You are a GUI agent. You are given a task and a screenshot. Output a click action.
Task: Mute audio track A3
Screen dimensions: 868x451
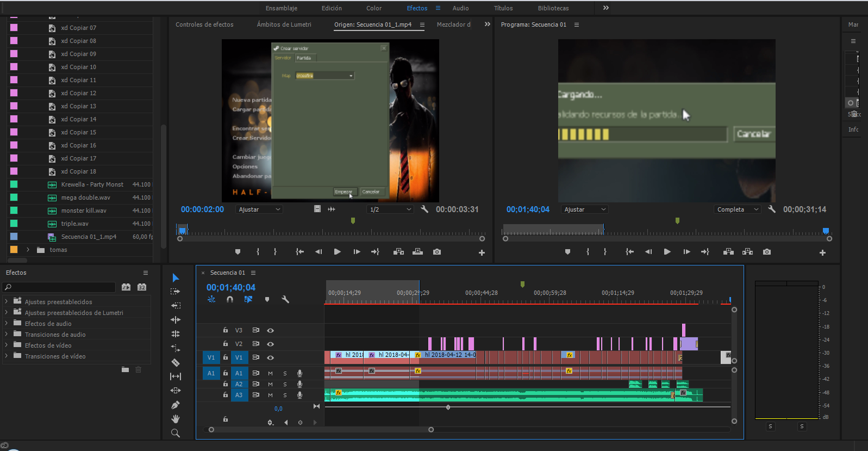click(x=270, y=395)
